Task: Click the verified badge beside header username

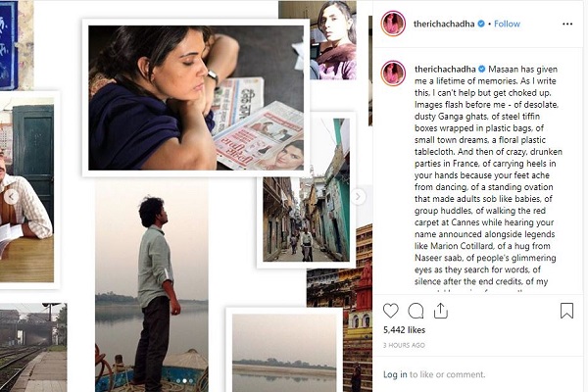Action: (x=481, y=24)
